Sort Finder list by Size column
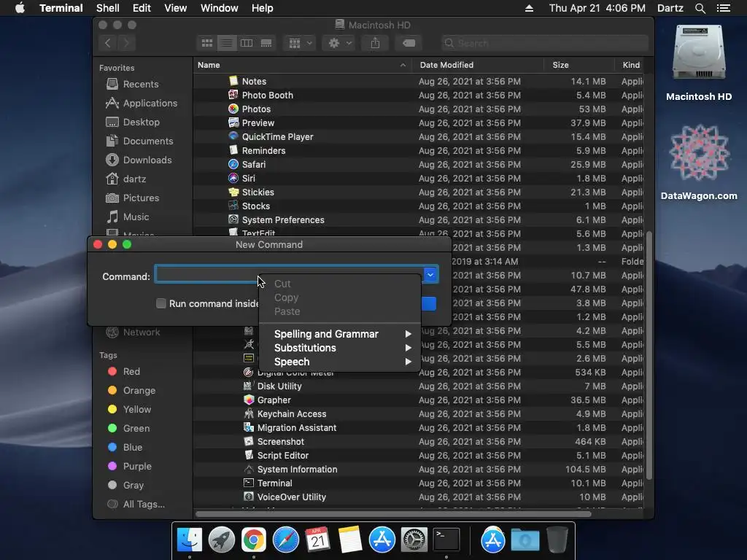Viewport: 747px width, 560px height. click(578, 65)
